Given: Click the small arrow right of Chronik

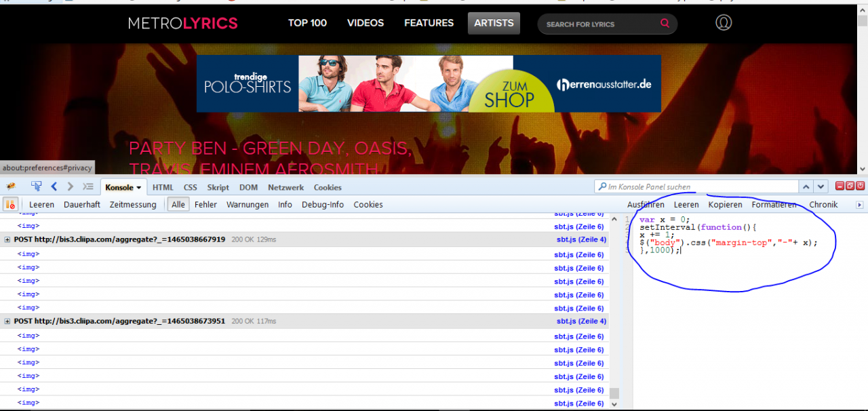Looking at the screenshot, I should tap(860, 205).
